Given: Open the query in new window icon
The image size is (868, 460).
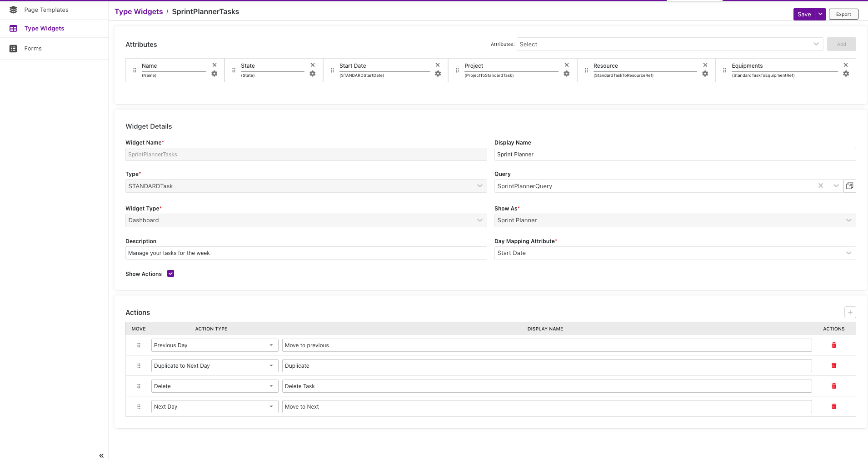Looking at the screenshot, I should tap(850, 186).
